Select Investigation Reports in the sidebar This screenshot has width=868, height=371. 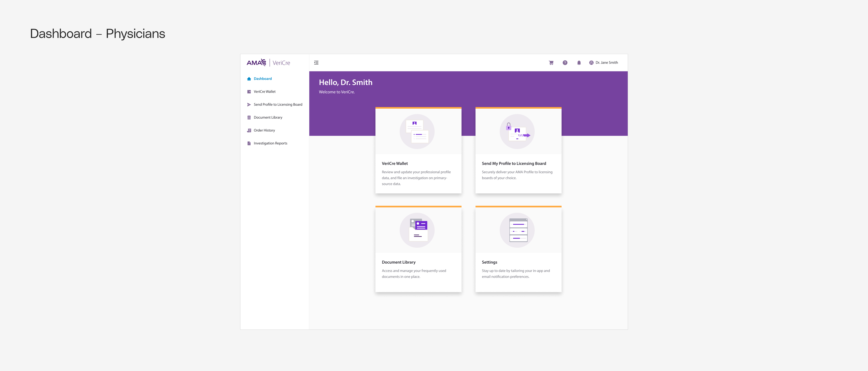270,143
